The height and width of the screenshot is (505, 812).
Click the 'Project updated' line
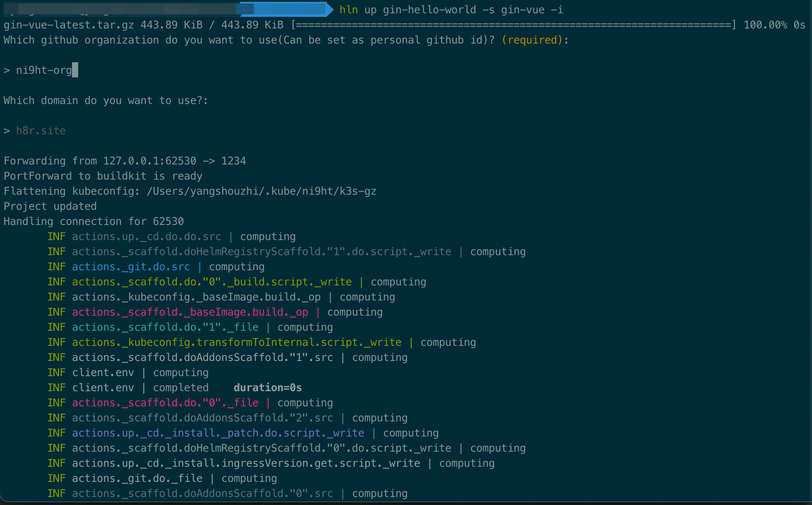coord(50,206)
